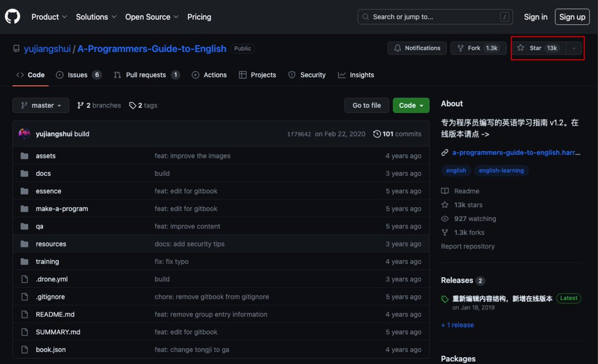The width and height of the screenshot is (598, 364).
Task: Open commit message 'fix: fix typo'
Action: (171, 262)
